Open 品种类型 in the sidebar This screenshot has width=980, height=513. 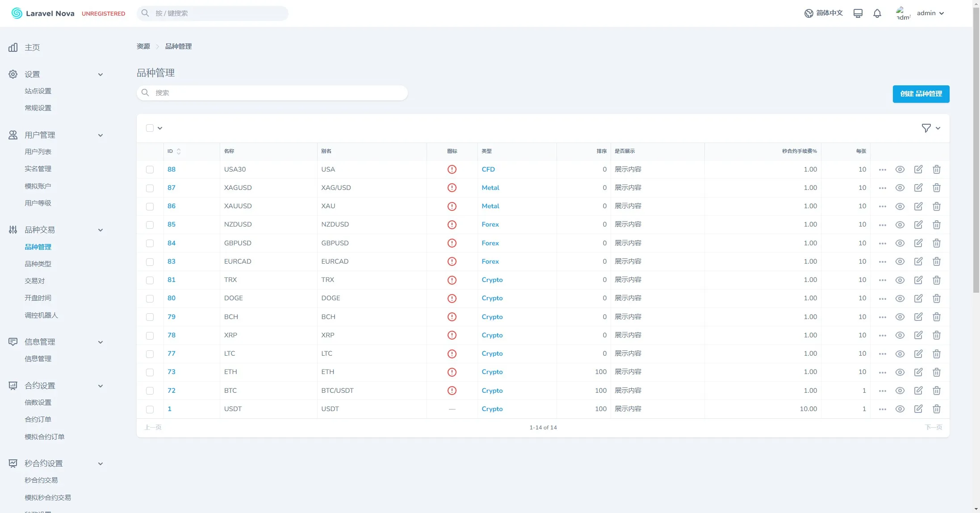tap(38, 264)
